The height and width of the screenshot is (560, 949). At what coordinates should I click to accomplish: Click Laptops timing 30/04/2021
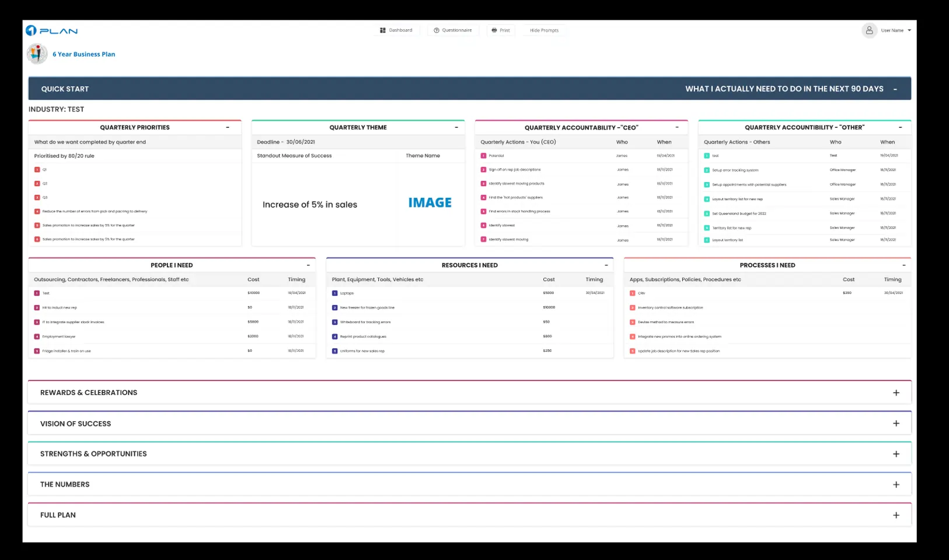595,293
